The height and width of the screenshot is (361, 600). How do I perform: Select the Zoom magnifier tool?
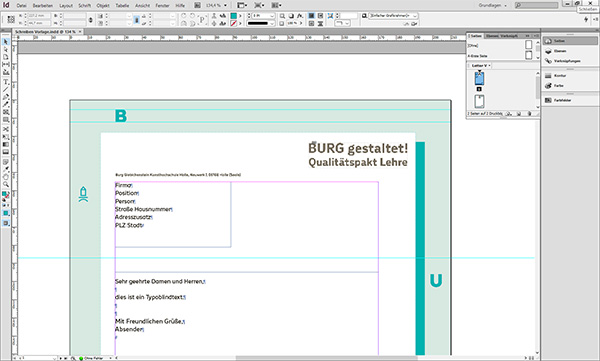coord(6,185)
